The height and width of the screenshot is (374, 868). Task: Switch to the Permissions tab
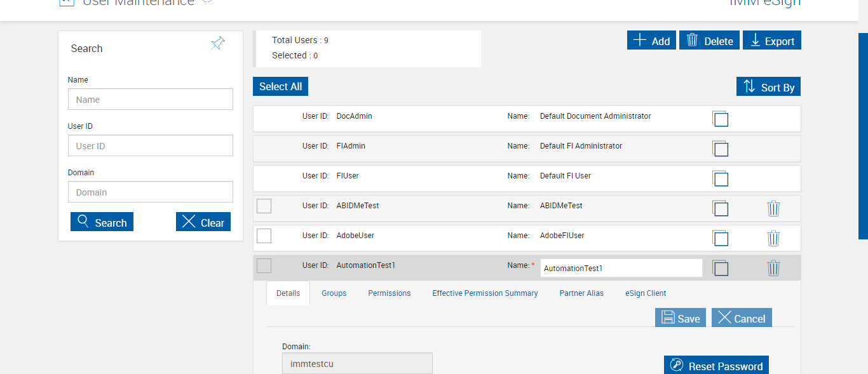pos(389,293)
